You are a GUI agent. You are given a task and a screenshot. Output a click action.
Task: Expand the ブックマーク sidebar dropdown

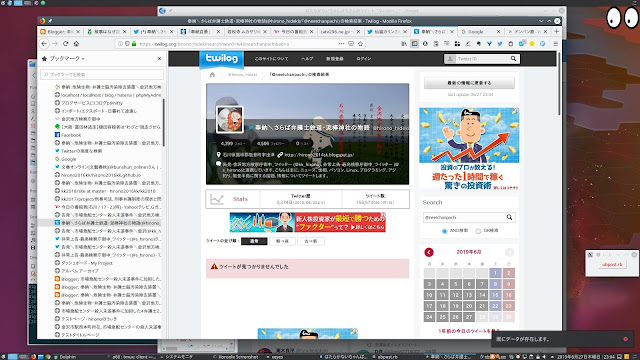point(63,59)
